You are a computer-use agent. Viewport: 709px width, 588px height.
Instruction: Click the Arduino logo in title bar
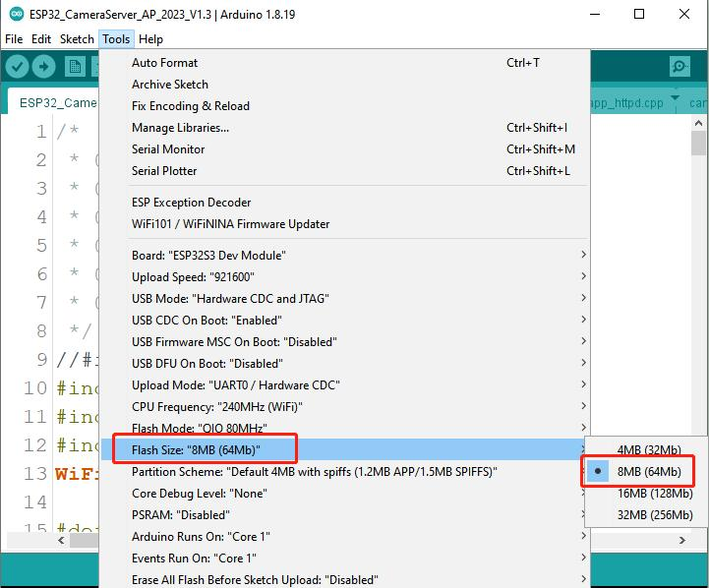pos(17,14)
